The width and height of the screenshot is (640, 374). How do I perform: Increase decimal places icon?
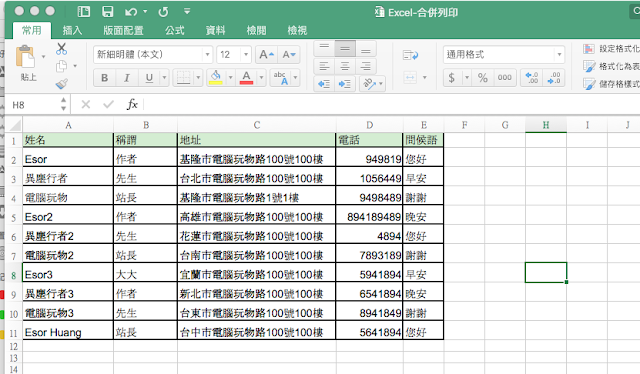click(x=532, y=78)
